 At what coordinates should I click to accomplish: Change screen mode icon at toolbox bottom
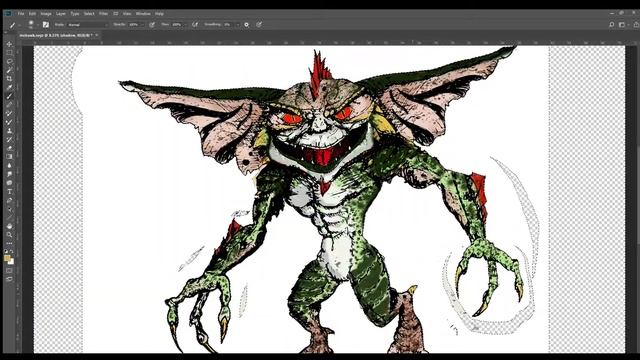pyautogui.click(x=9, y=279)
